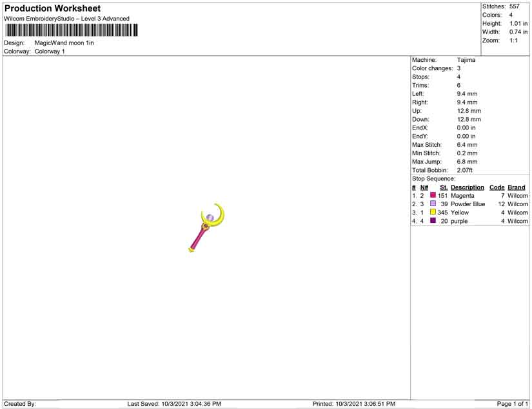The height and width of the screenshot is (409, 532).
Task: Click the Height value '1.01 in'
Action: tap(518, 23)
